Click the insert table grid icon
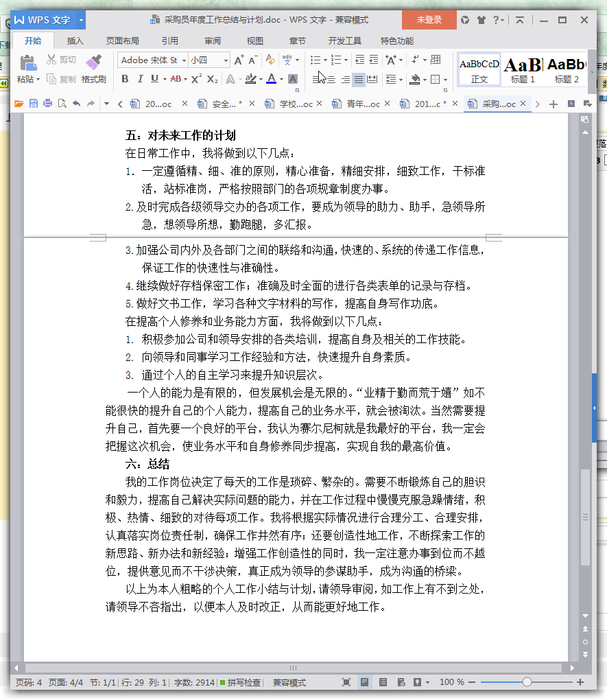This screenshot has width=607, height=700. pos(436,60)
